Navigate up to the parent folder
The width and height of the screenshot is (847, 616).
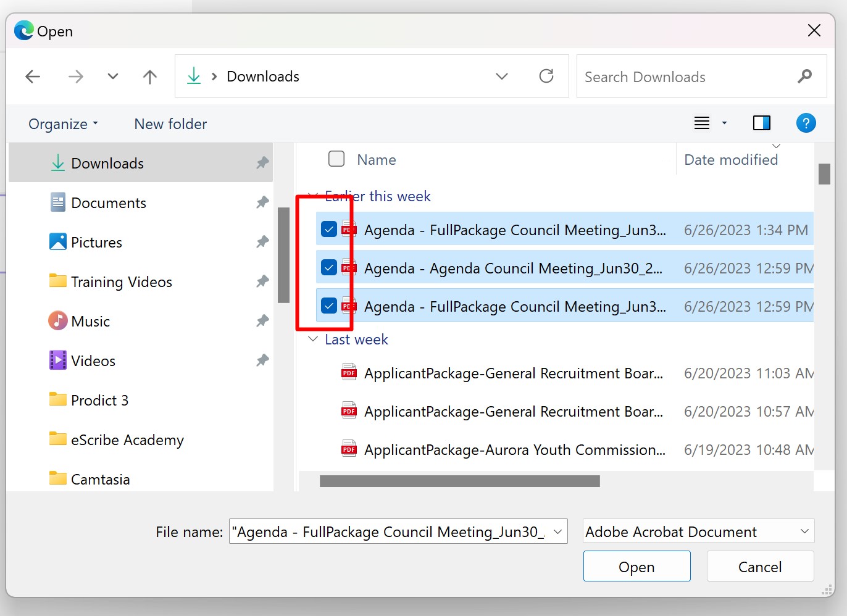tap(149, 76)
